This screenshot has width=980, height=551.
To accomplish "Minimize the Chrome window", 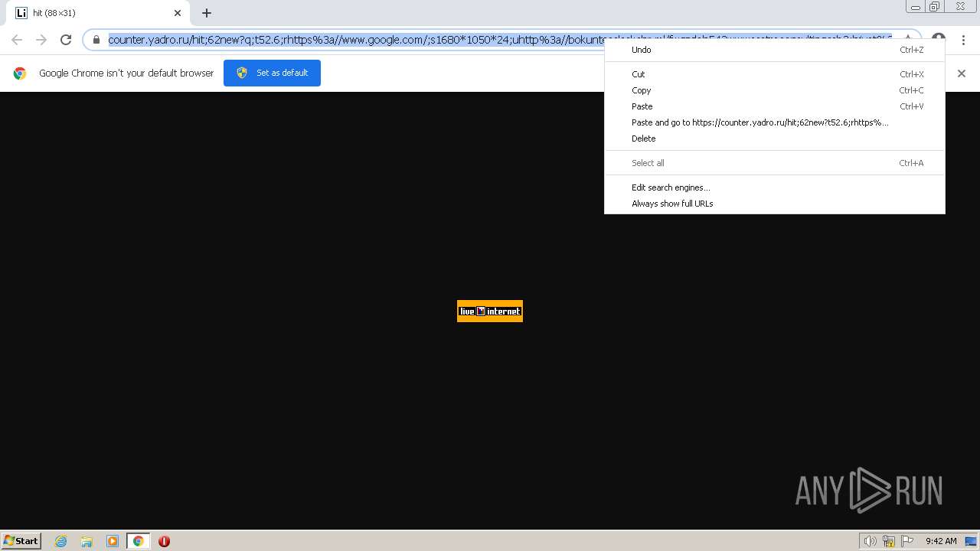I will click(x=916, y=7).
